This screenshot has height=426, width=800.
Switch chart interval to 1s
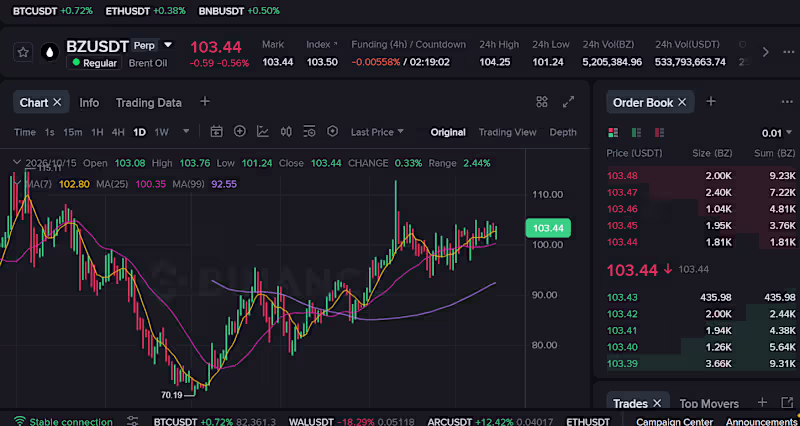coord(49,132)
